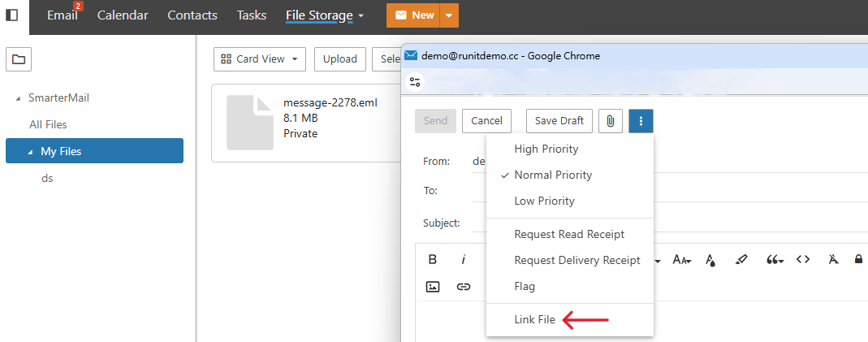Open the Card View dropdown
Screen dimensions: 868x342
260,58
